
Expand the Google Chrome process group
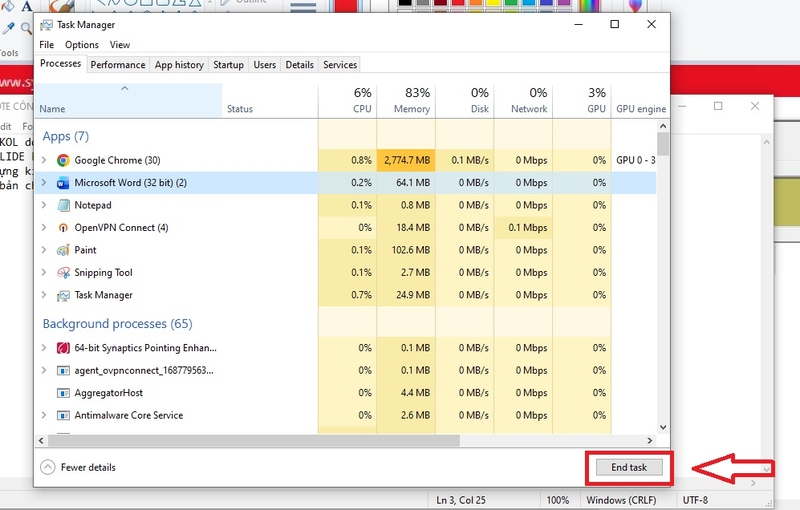[x=44, y=160]
